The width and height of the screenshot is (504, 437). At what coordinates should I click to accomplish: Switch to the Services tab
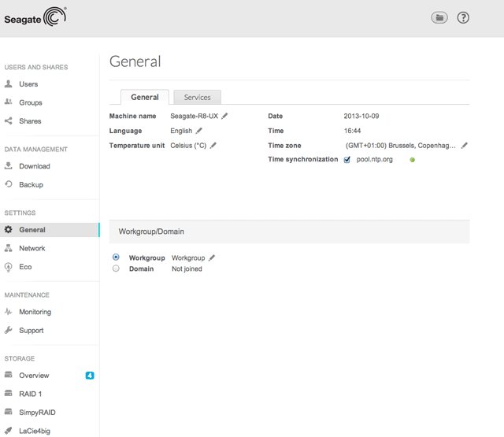coord(197,97)
